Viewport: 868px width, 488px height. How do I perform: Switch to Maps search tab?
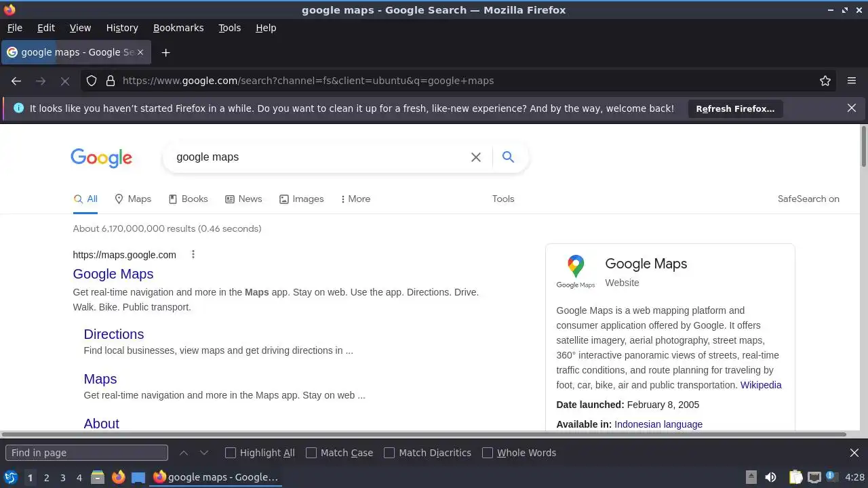click(x=133, y=199)
